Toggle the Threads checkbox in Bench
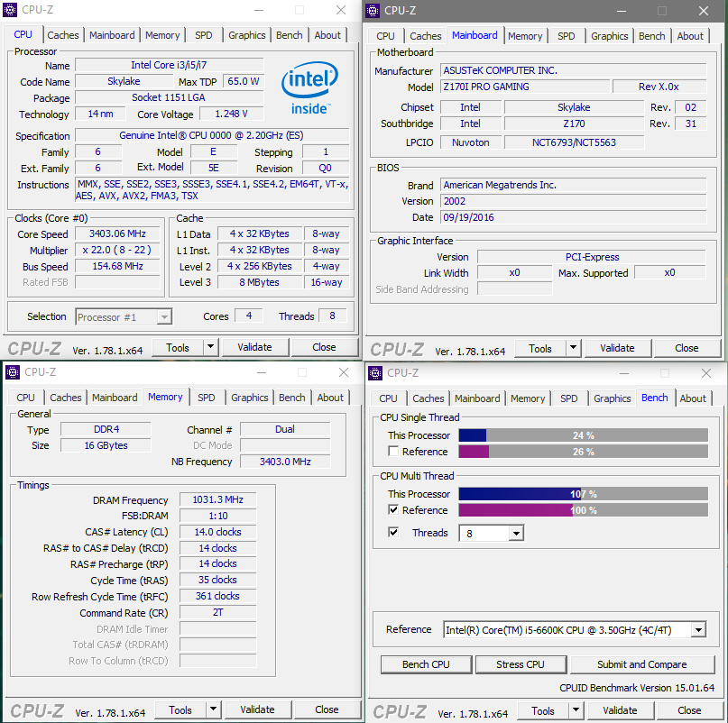Image resolution: width=728 pixels, height=723 pixels. pyautogui.click(x=393, y=532)
